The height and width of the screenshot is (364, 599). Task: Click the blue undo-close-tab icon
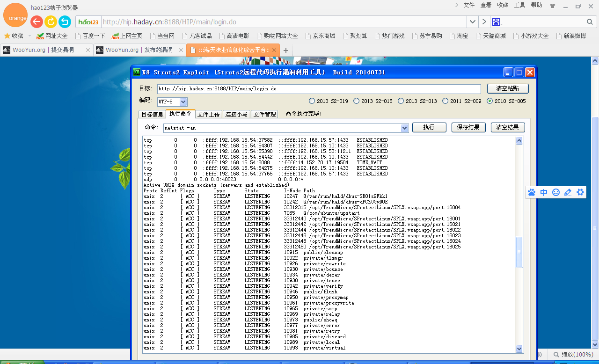point(65,22)
